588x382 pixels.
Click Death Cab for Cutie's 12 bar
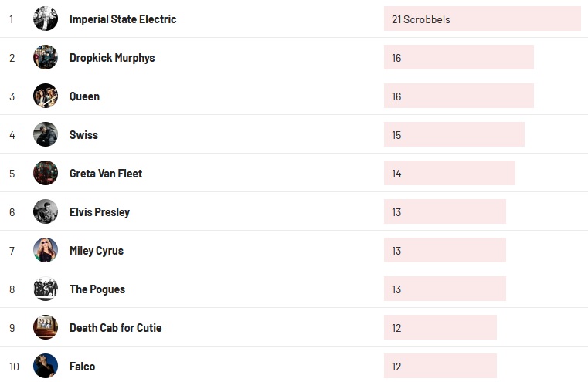point(440,328)
